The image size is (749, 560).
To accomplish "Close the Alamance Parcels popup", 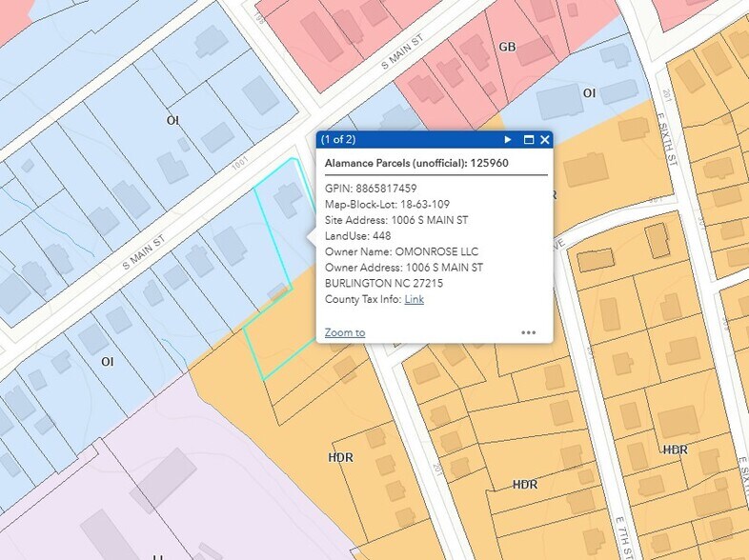I will [545, 140].
